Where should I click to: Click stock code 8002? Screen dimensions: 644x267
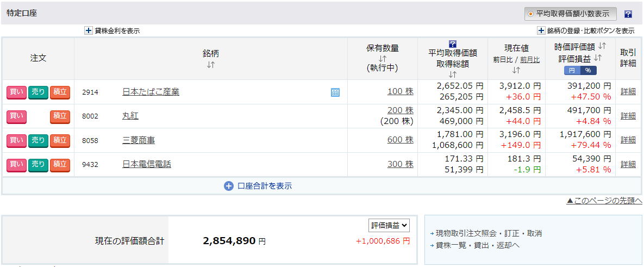pyautogui.click(x=90, y=116)
